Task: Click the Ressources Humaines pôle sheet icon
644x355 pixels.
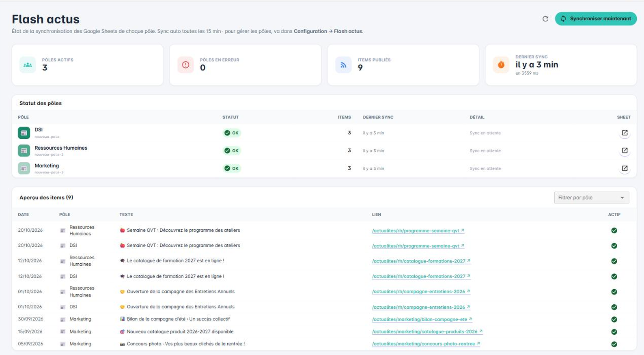Action: coord(24,151)
